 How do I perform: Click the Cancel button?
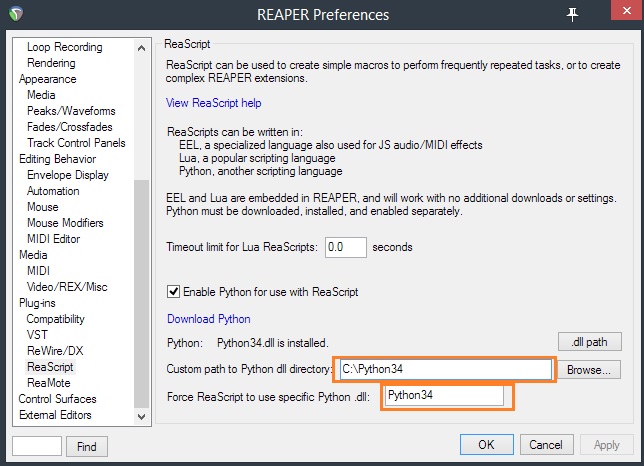(546, 445)
